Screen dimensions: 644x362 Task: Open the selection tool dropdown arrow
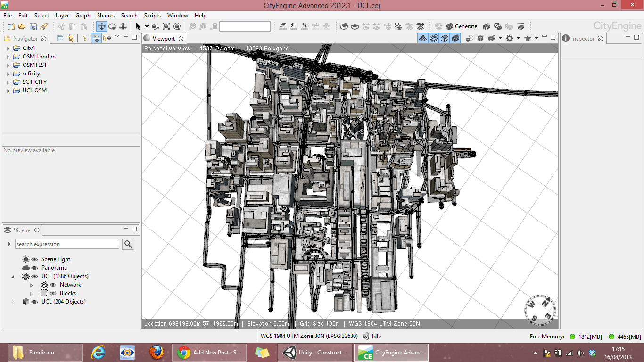point(147,26)
